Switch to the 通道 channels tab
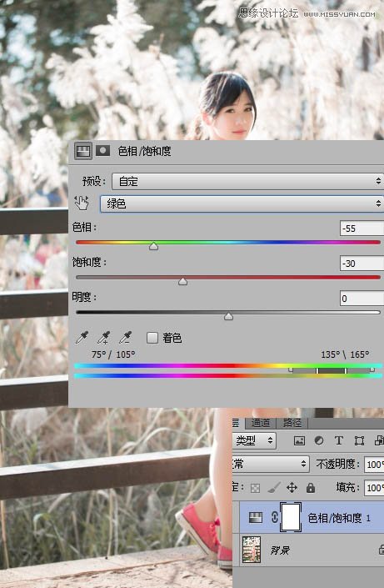Image resolution: width=384 pixels, height=588 pixels. click(x=261, y=423)
